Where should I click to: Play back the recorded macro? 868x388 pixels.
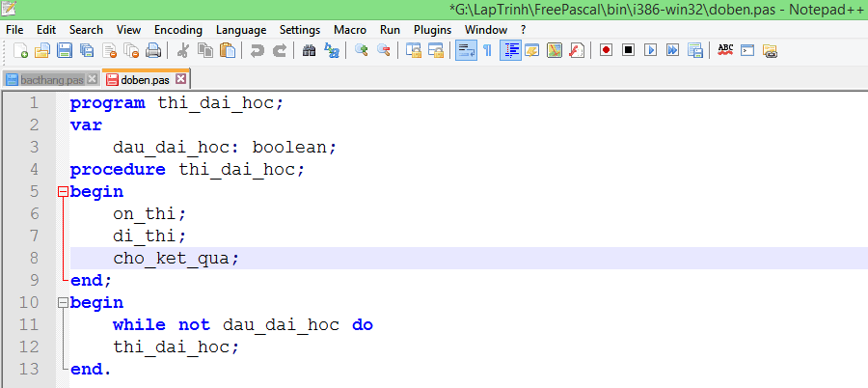pos(650,50)
